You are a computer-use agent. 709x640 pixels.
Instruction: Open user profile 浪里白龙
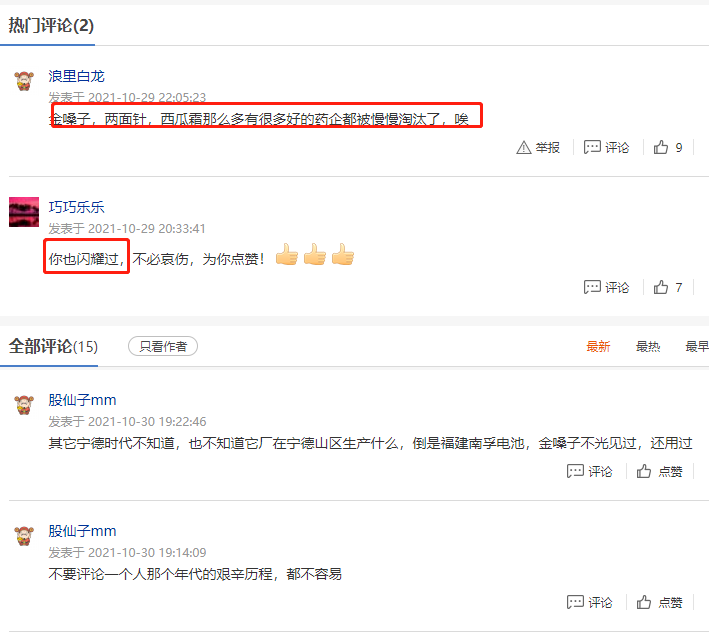(x=76, y=76)
